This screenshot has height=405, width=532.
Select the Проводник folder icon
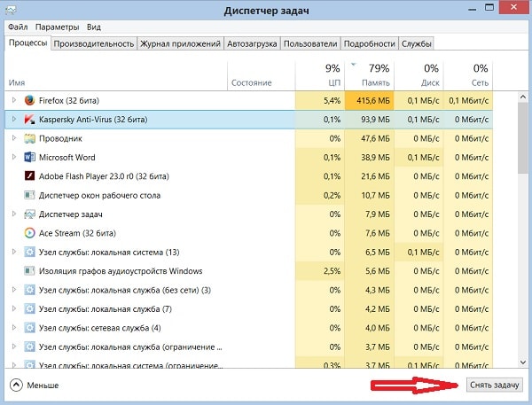click(x=29, y=138)
